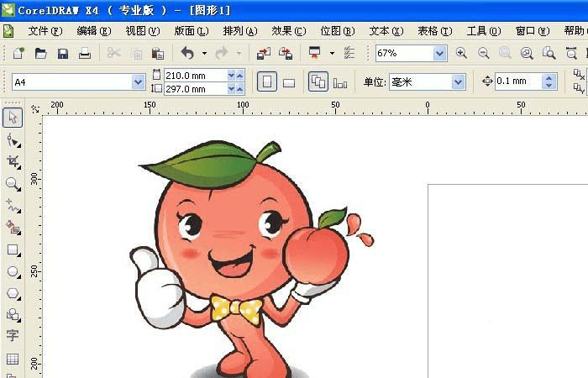Toggle apply layout to all pages
Viewport: 588px width, 378px height.
tap(318, 81)
